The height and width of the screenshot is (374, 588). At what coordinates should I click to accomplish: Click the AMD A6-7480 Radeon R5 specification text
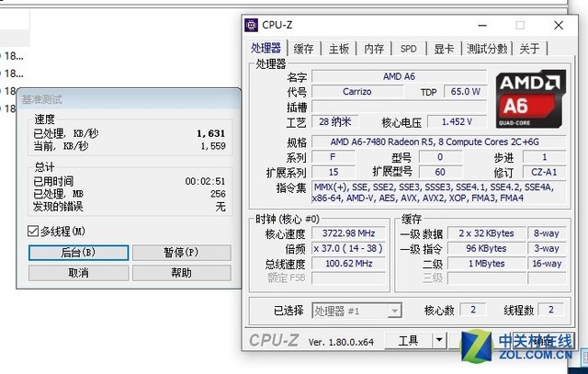(x=435, y=142)
